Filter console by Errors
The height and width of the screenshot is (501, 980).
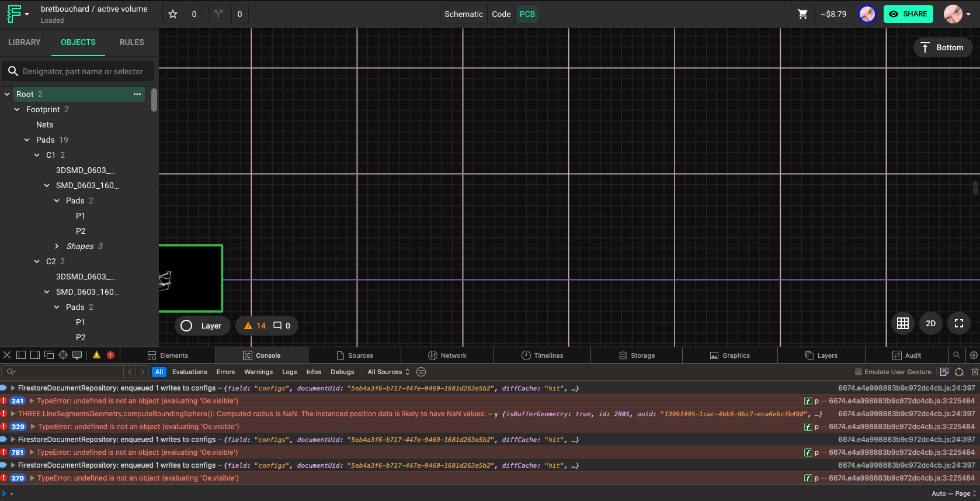coord(225,372)
